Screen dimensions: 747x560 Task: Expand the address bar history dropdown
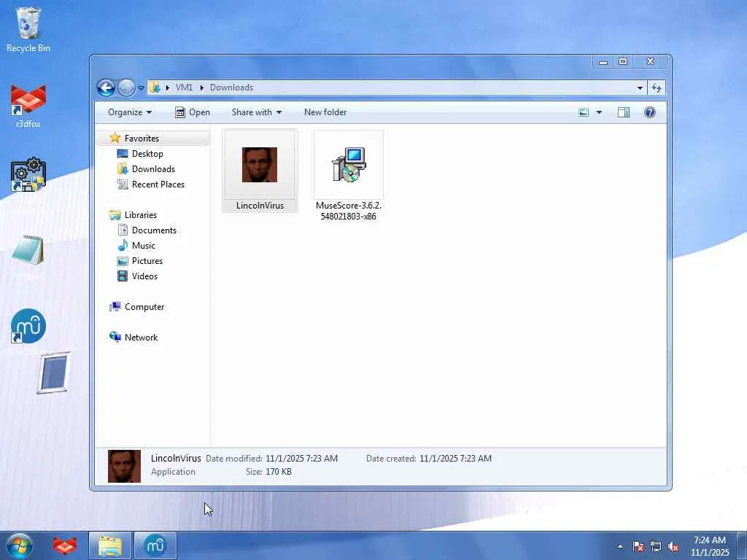point(640,87)
